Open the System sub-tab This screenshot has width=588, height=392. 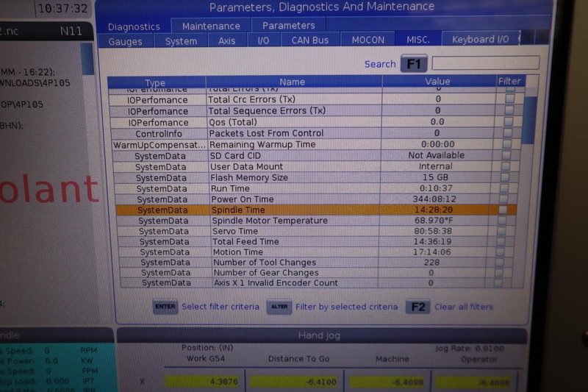181,41
